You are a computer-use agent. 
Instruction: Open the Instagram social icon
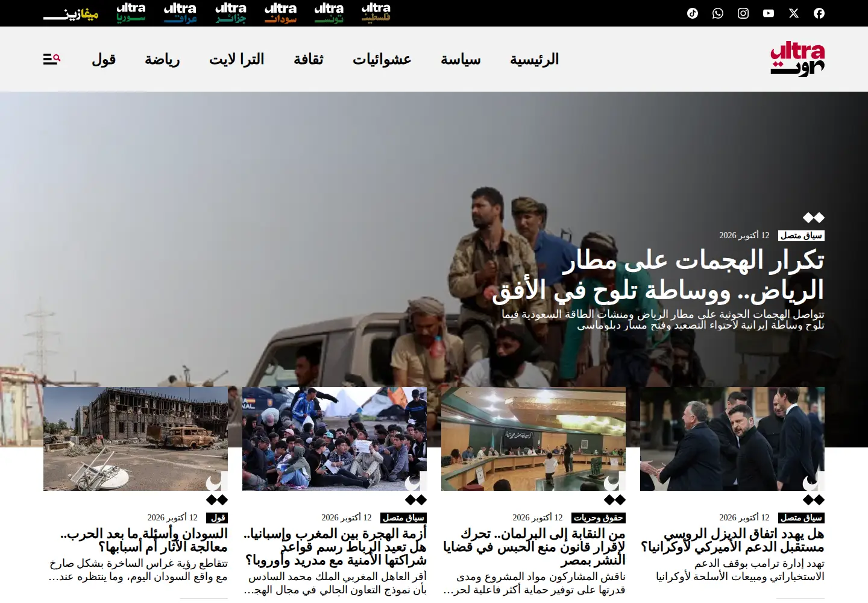743,13
